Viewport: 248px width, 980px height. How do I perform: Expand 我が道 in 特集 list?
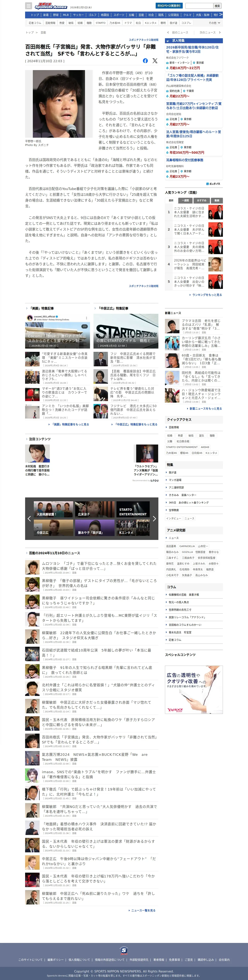[x=194, y=473]
